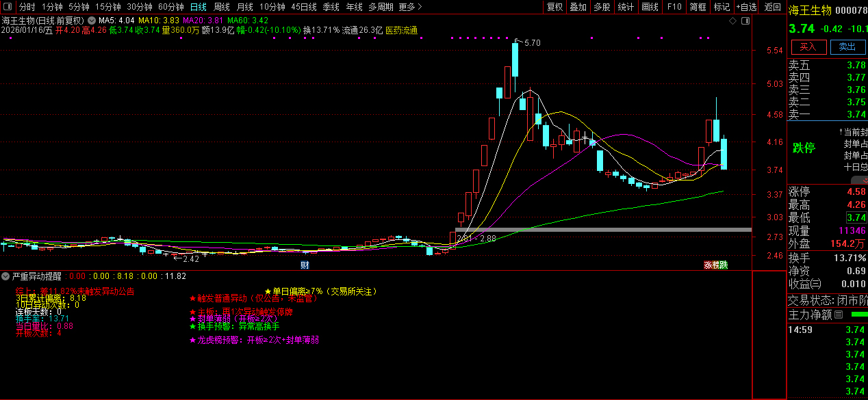Click the green 主力净额 indicator bar
The height and width of the screenshot is (400, 868).
[858, 315]
